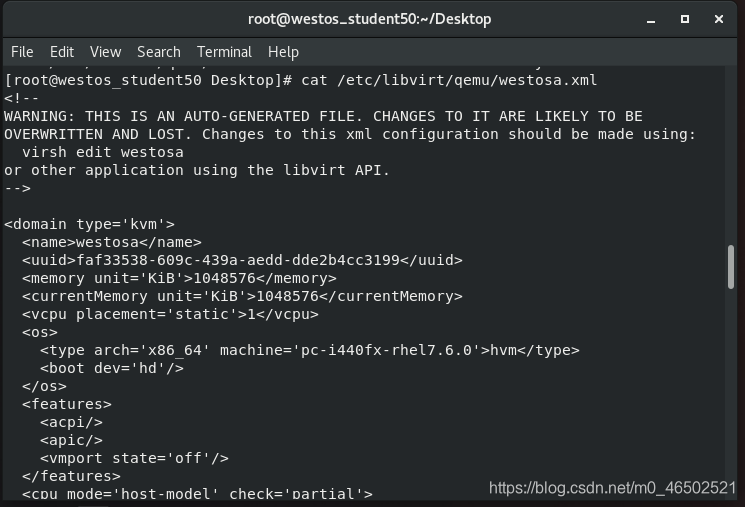Click the <type arch='x86_64'> line

[310, 350]
